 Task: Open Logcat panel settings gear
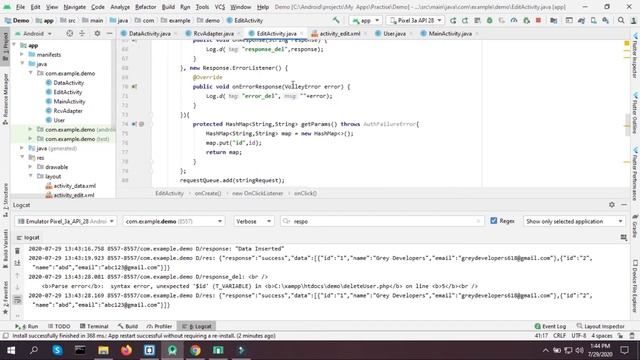click(x=611, y=204)
